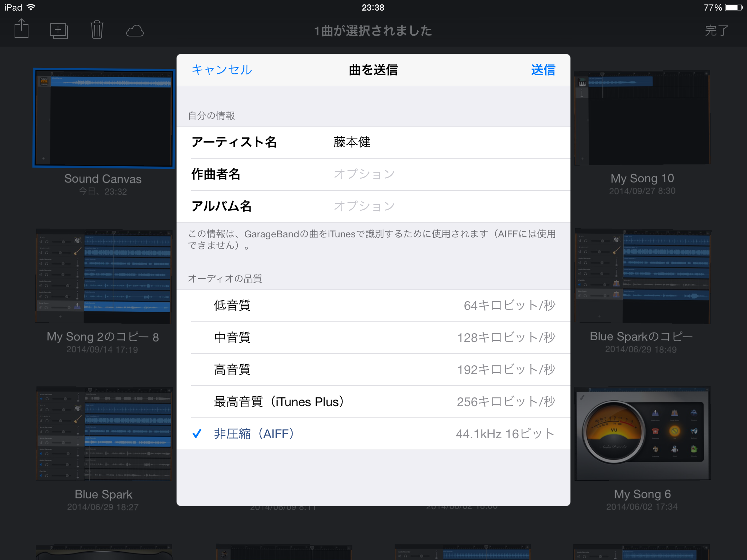The image size is (747, 560).
Task: Tap the Wi-Fi icon in status bar
Action: [x=31, y=7]
